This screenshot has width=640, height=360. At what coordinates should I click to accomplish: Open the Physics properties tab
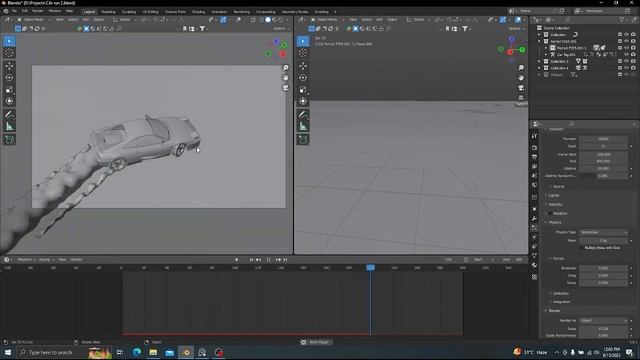click(534, 237)
